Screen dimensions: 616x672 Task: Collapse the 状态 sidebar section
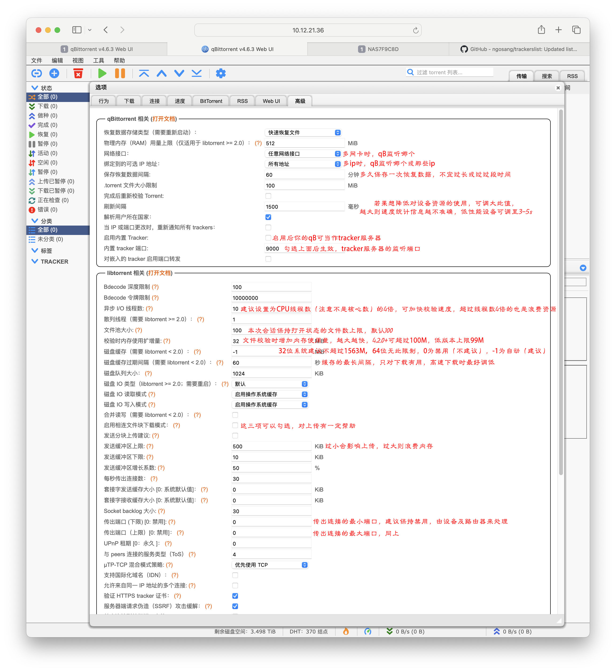(x=35, y=88)
